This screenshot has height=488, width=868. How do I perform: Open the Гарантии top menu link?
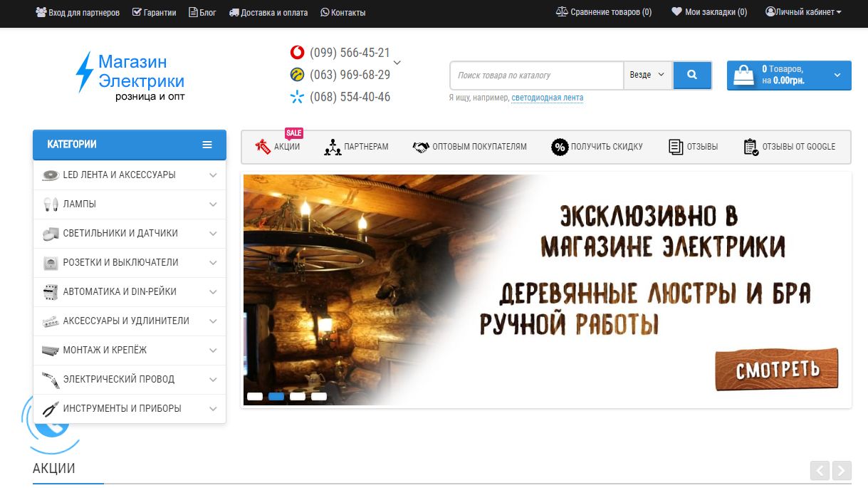click(x=155, y=12)
